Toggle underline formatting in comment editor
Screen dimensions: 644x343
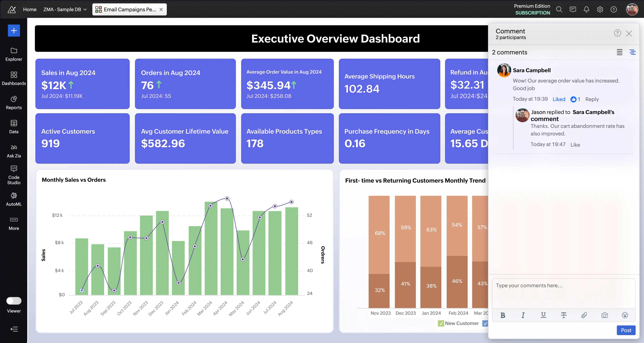point(543,315)
